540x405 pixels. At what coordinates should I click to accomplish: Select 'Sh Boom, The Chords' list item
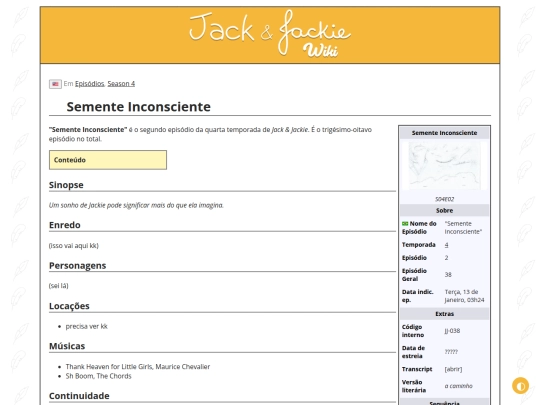pos(98,376)
